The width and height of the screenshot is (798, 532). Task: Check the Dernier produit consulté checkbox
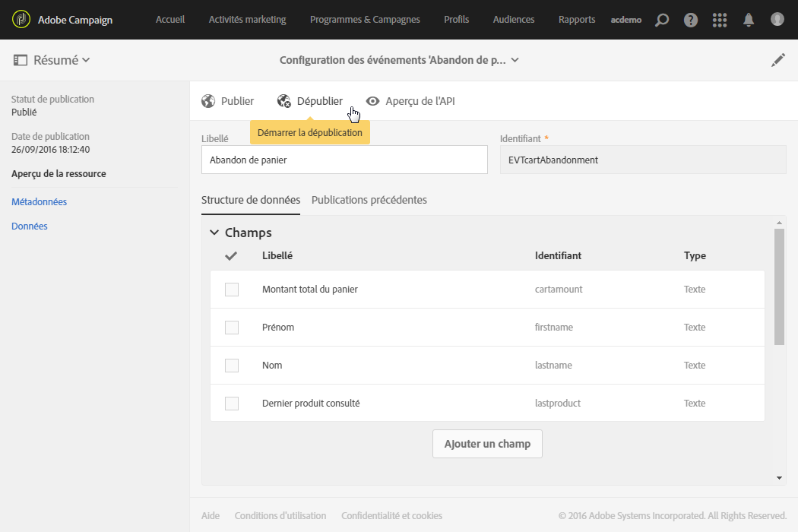(x=232, y=404)
